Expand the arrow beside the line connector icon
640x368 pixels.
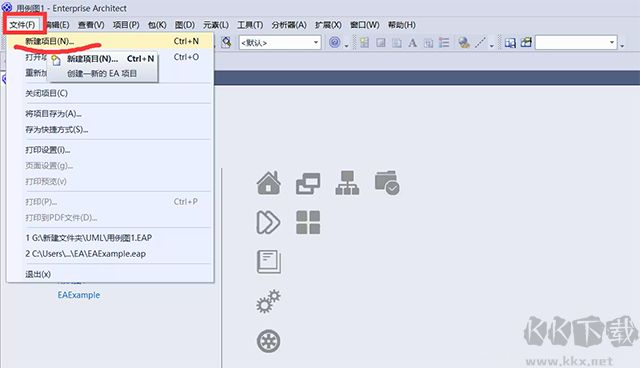pyautogui.click(x=491, y=45)
